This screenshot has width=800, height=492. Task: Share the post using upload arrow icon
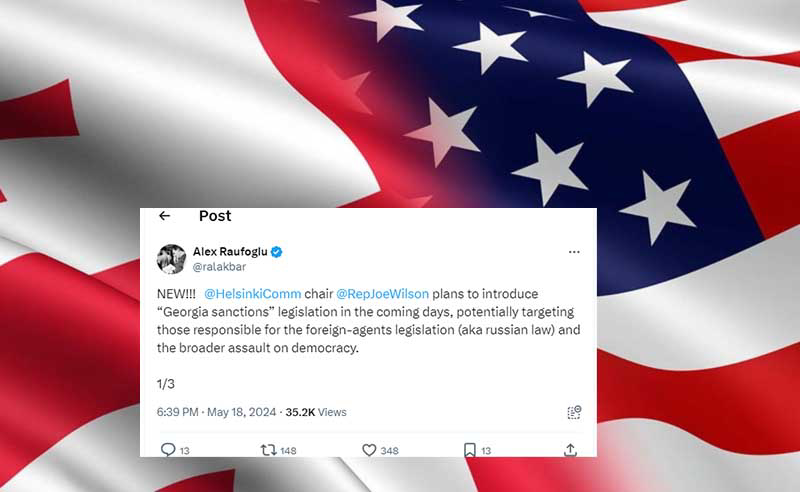point(570,450)
